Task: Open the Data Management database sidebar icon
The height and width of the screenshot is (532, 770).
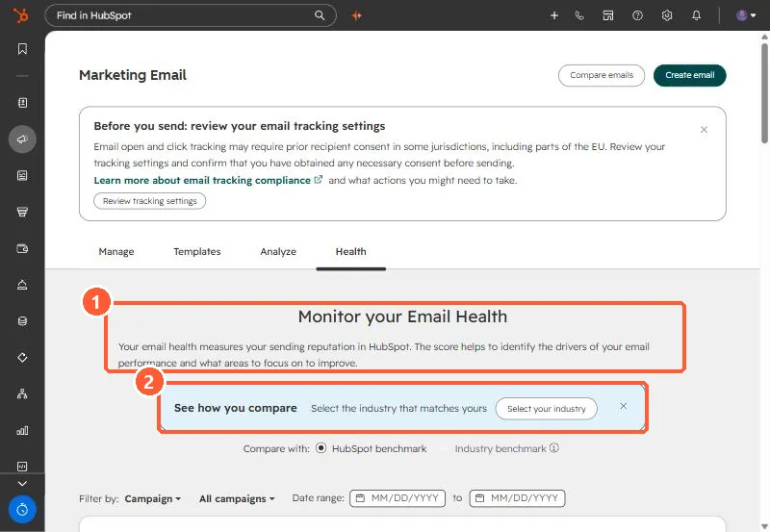Action: click(22, 321)
